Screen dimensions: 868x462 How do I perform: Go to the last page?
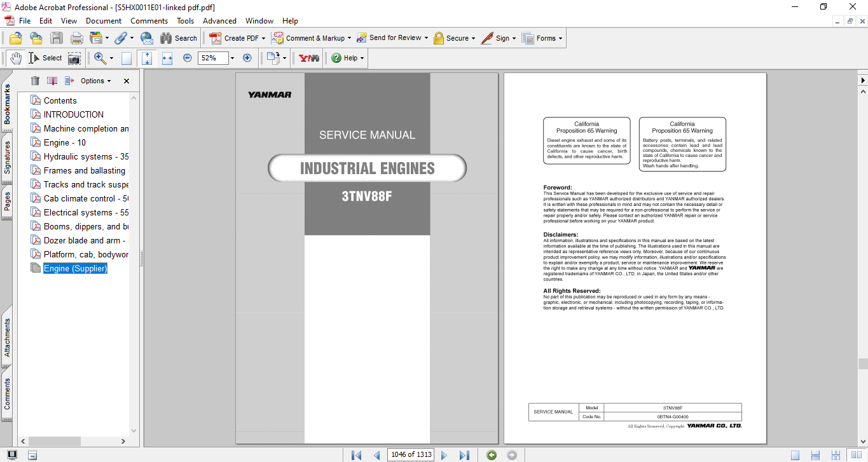464,454
